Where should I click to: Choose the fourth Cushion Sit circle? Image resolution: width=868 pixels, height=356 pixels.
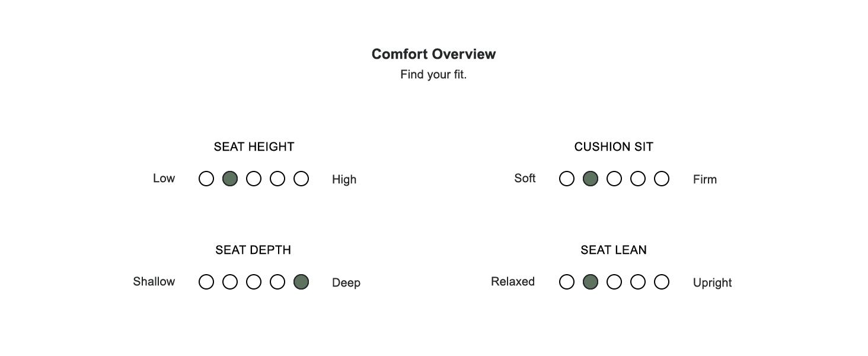pyautogui.click(x=638, y=179)
